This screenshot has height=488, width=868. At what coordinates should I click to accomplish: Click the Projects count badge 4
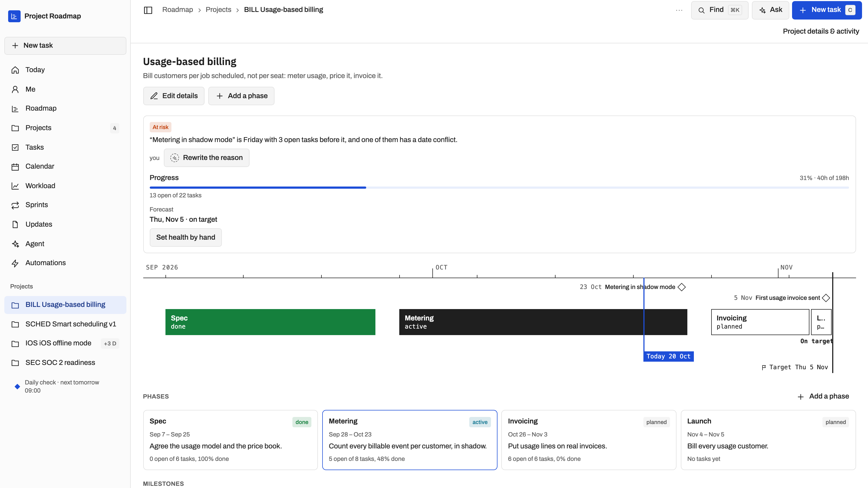pyautogui.click(x=114, y=128)
